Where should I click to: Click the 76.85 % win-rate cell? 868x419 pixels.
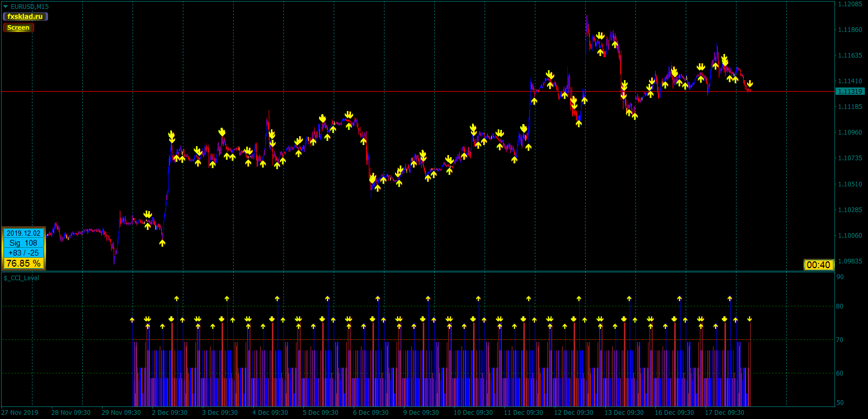pos(24,263)
